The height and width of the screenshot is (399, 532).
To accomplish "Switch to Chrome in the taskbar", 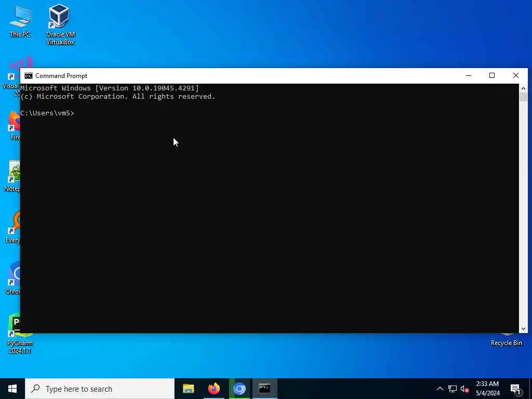I will [239, 389].
